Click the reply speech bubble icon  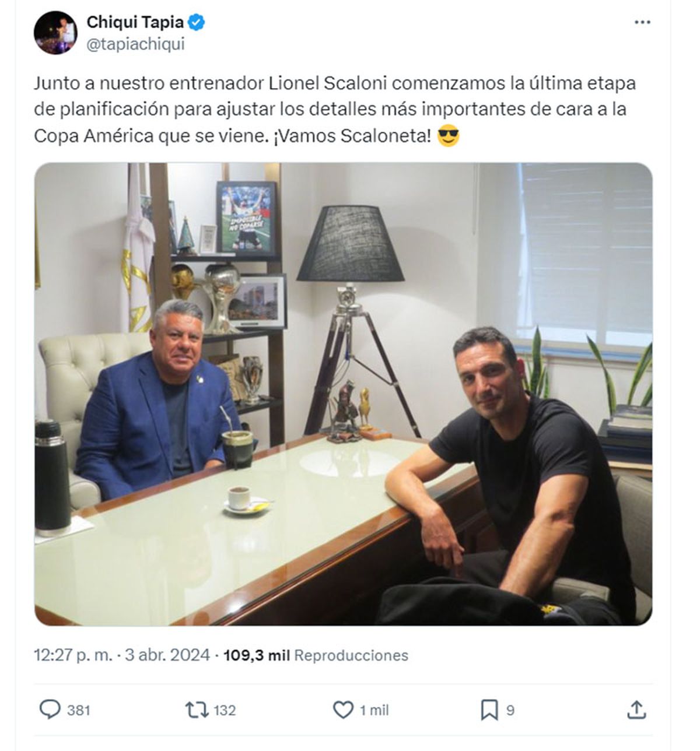[x=50, y=710]
